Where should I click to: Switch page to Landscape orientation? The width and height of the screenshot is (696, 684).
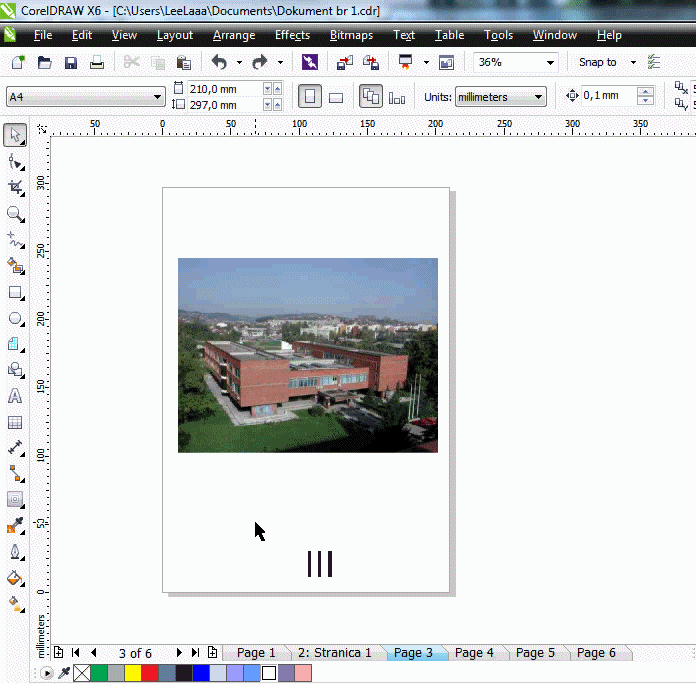(x=336, y=97)
